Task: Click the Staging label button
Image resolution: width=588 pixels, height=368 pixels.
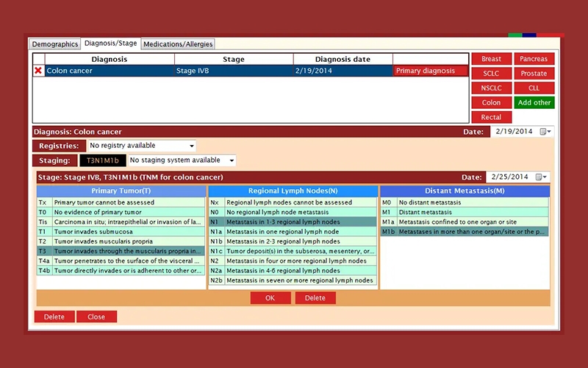Action: click(x=54, y=160)
